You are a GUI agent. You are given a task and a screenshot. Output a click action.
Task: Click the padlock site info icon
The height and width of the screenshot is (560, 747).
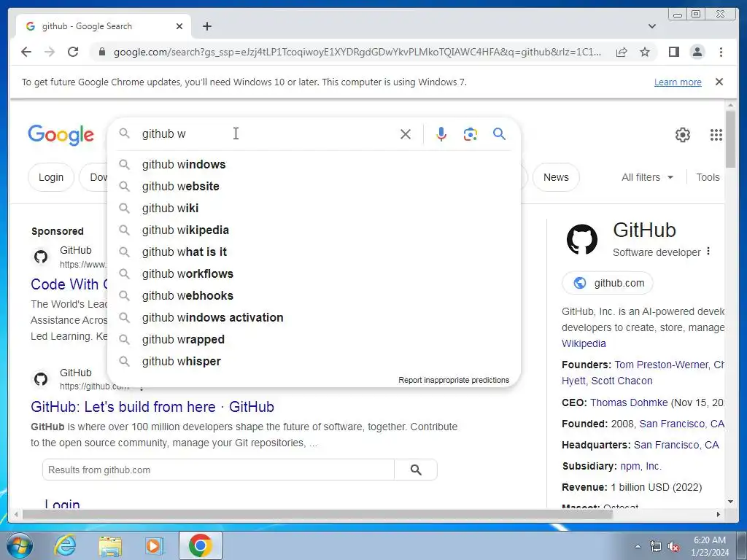[101, 52]
